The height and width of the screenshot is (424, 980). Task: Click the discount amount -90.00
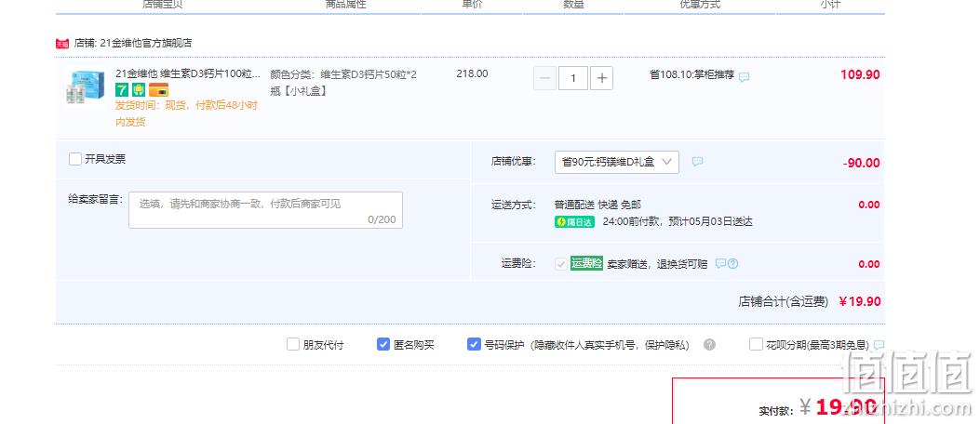pos(861,163)
